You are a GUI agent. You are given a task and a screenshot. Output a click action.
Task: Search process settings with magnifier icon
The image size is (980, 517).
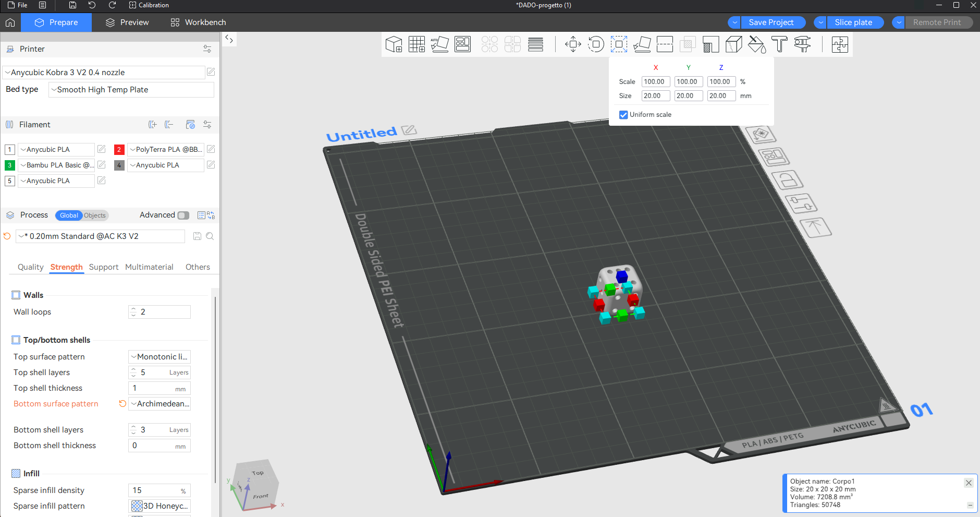click(210, 236)
